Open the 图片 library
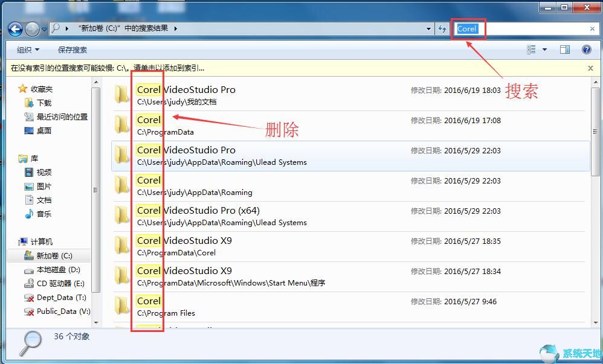The width and height of the screenshot is (603, 364). point(44,187)
